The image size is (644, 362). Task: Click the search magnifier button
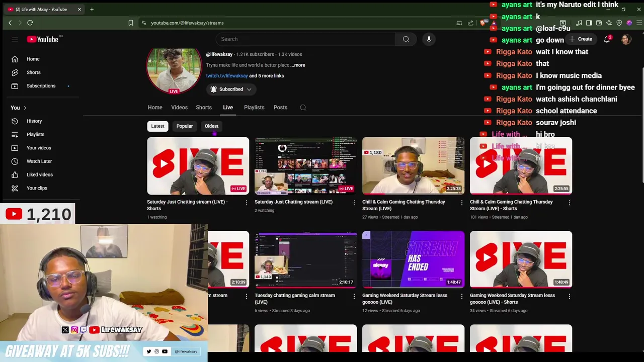(x=406, y=39)
